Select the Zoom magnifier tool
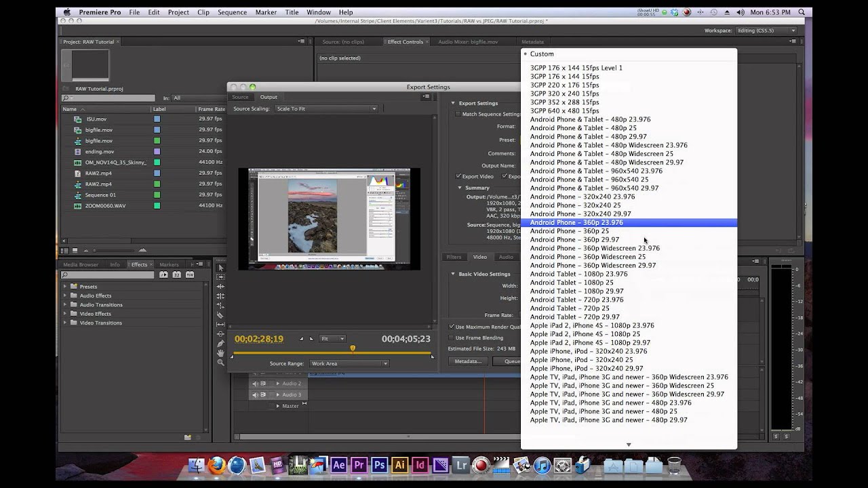This screenshot has width=868, height=488. click(x=220, y=363)
